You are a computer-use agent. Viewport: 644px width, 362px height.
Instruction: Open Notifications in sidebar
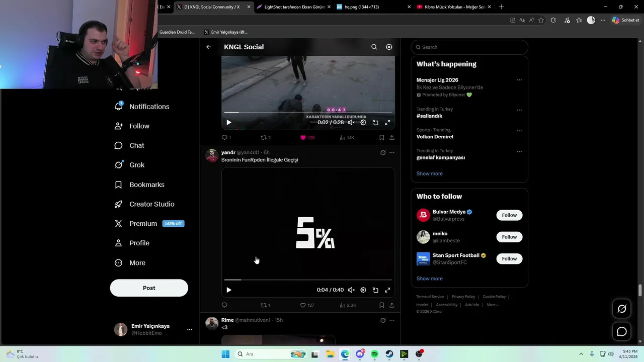(x=141, y=107)
